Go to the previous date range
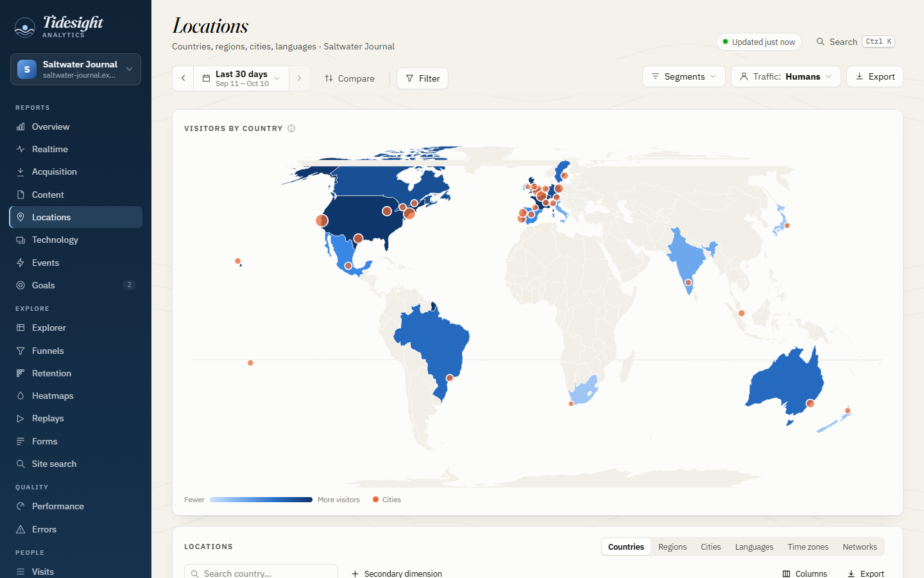This screenshot has height=578, width=924. point(183,78)
